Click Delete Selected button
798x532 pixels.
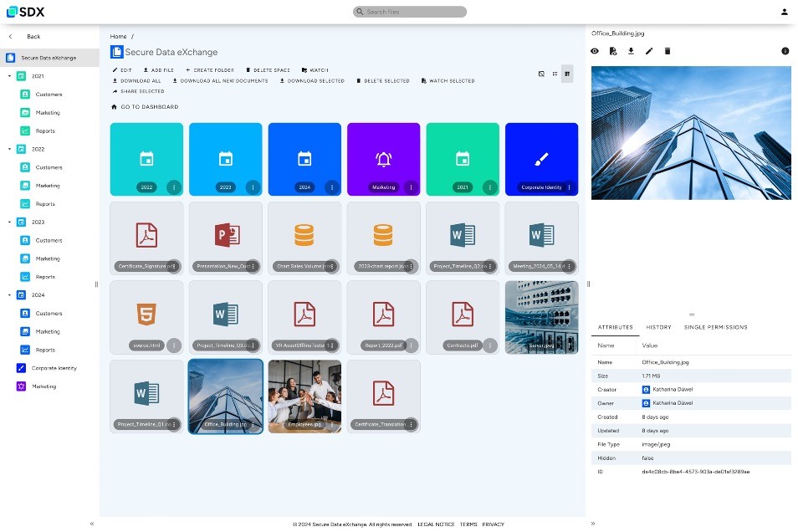click(x=383, y=81)
